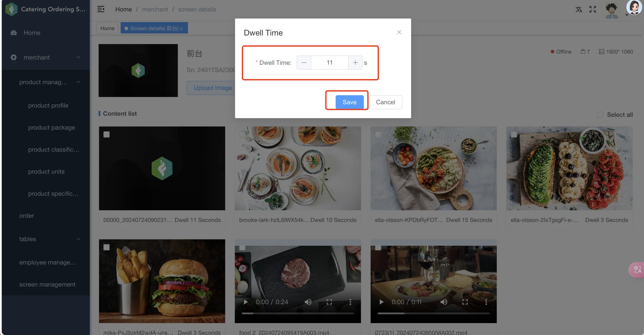Viewport: 644px width, 335px height.
Task: Click the merchant gear icon in sidebar
Action: point(14,57)
